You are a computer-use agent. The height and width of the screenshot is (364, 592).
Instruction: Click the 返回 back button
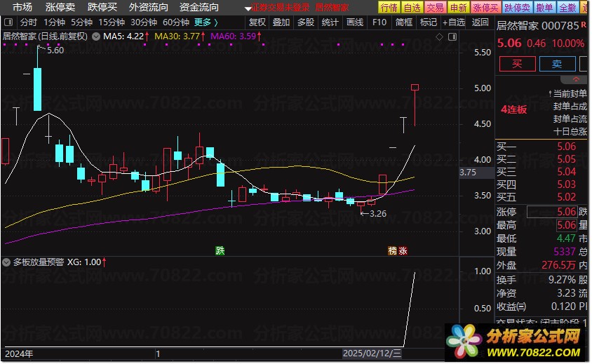(480, 22)
